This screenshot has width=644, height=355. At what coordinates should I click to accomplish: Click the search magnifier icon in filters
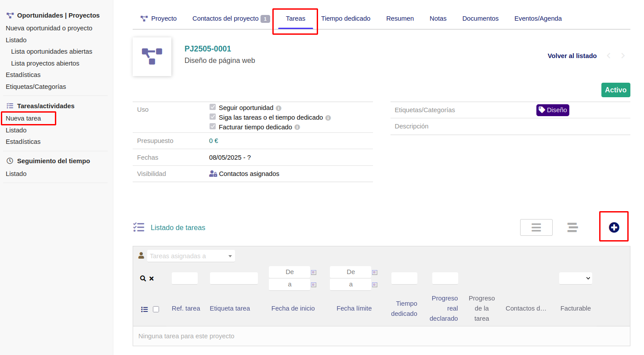[x=143, y=278]
